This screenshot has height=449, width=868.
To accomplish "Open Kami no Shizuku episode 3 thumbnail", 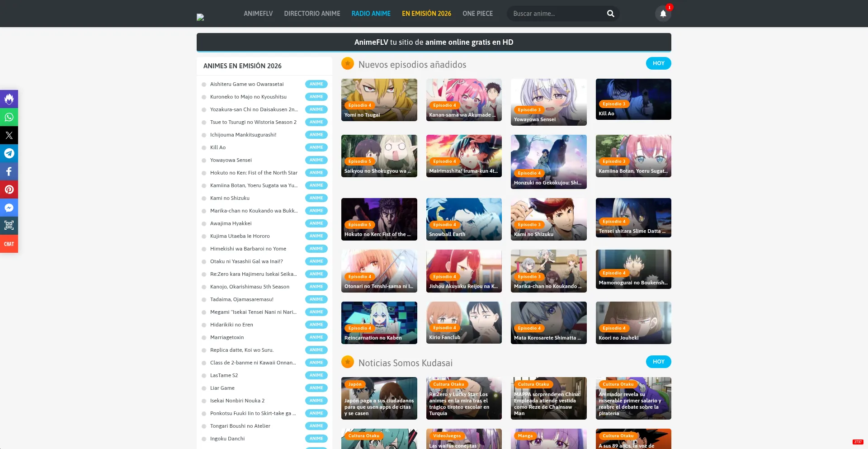I will 549,219.
